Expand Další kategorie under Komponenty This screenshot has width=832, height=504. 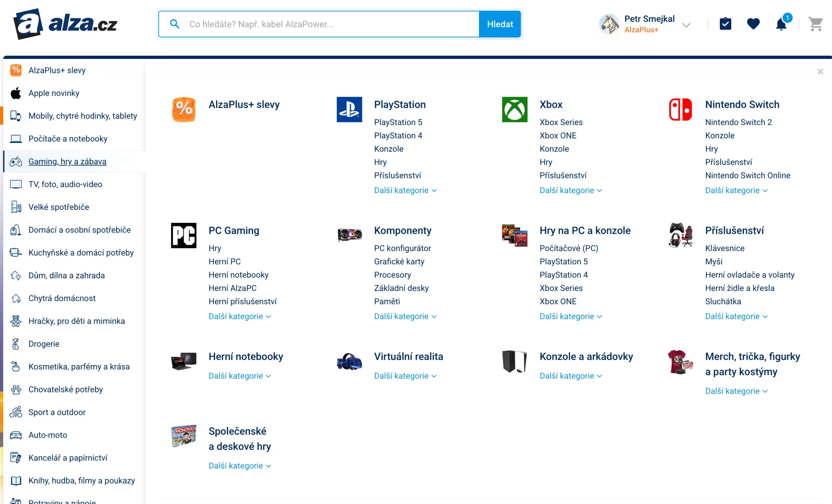pyautogui.click(x=405, y=316)
